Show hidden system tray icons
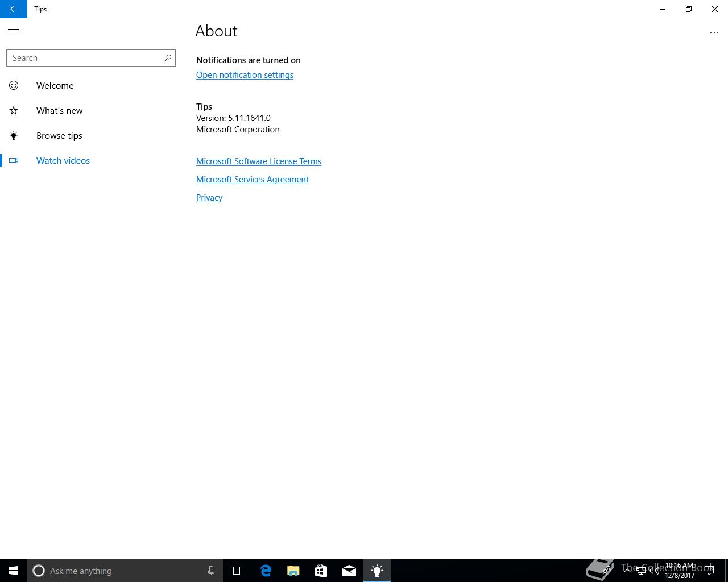 pos(627,571)
